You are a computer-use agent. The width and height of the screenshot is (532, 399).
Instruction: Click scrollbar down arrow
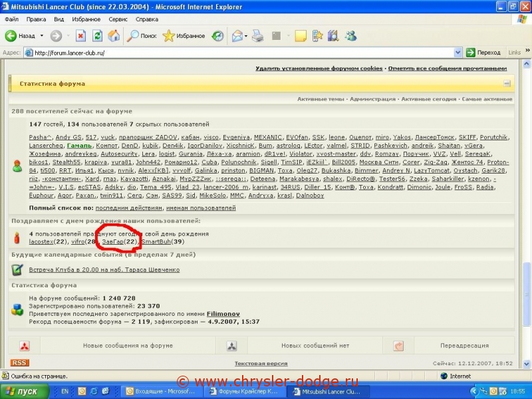pos(527,363)
